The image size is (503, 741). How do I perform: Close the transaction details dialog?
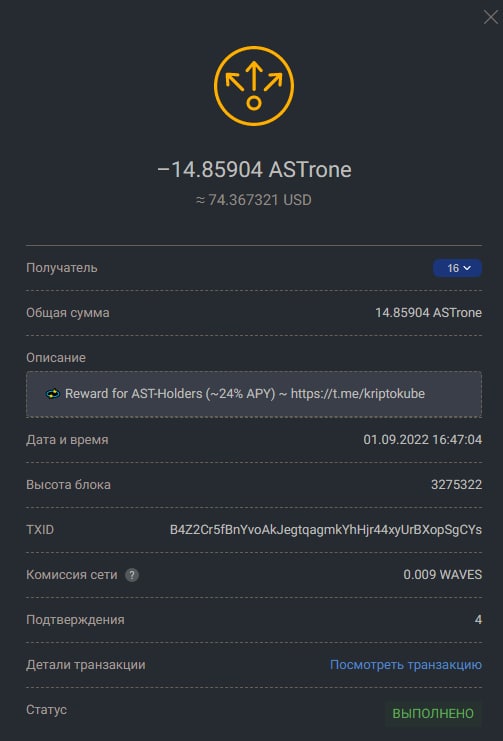[491, 17]
